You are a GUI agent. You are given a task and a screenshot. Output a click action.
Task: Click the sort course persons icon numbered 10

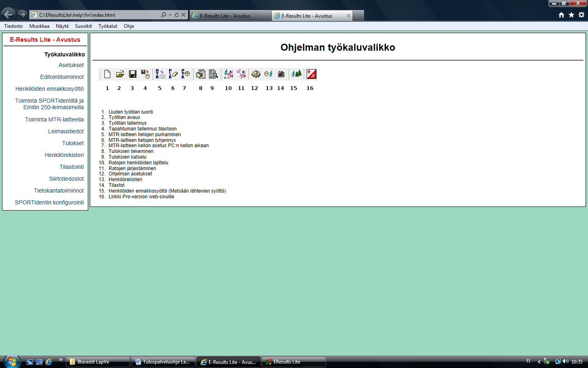tap(229, 74)
